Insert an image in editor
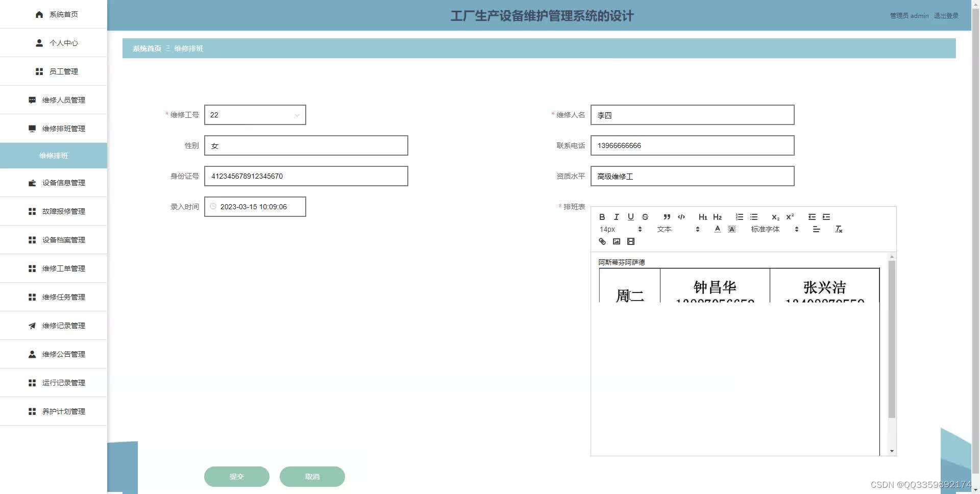This screenshot has height=494, width=980. 616,241
